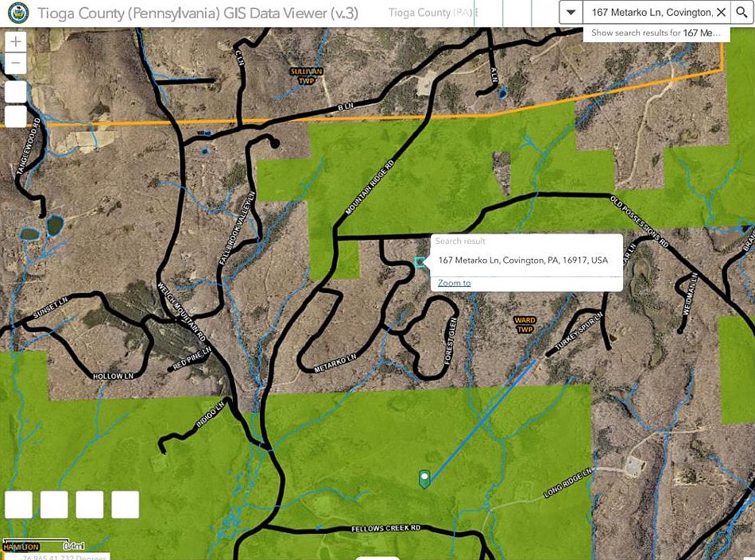This screenshot has width=755, height=560.
Task: Click the 'Zoom to' link in popup
Action: [x=454, y=283]
